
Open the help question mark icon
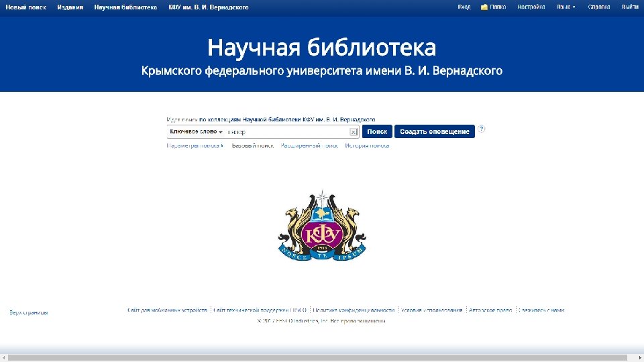click(482, 129)
